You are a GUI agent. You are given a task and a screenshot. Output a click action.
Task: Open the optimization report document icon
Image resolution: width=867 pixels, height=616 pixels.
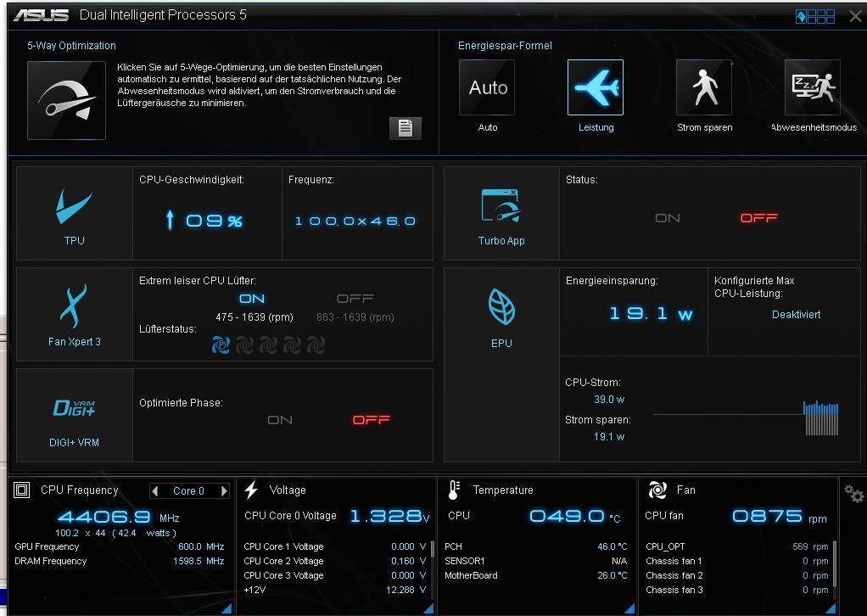point(406,128)
